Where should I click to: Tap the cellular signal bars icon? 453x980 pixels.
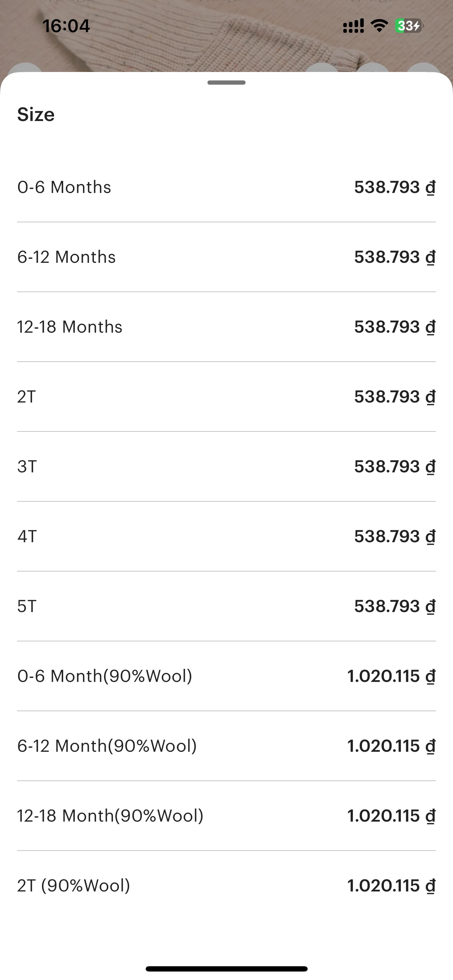point(354,26)
